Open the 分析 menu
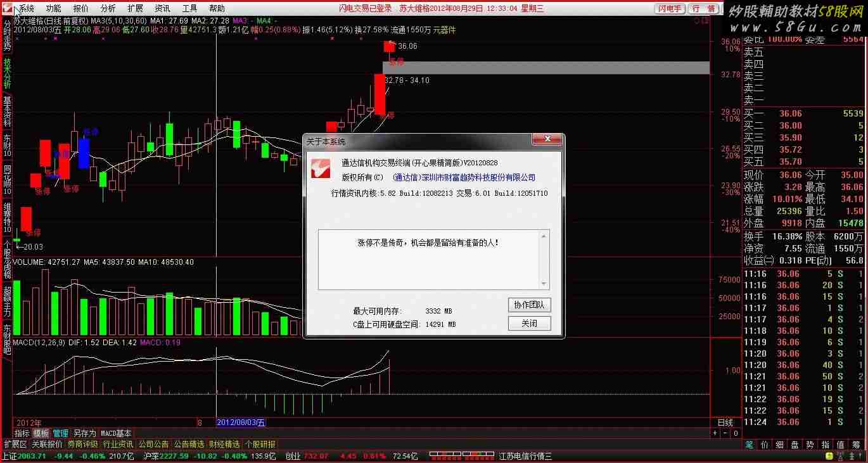This screenshot has height=463, width=868. 108,8
